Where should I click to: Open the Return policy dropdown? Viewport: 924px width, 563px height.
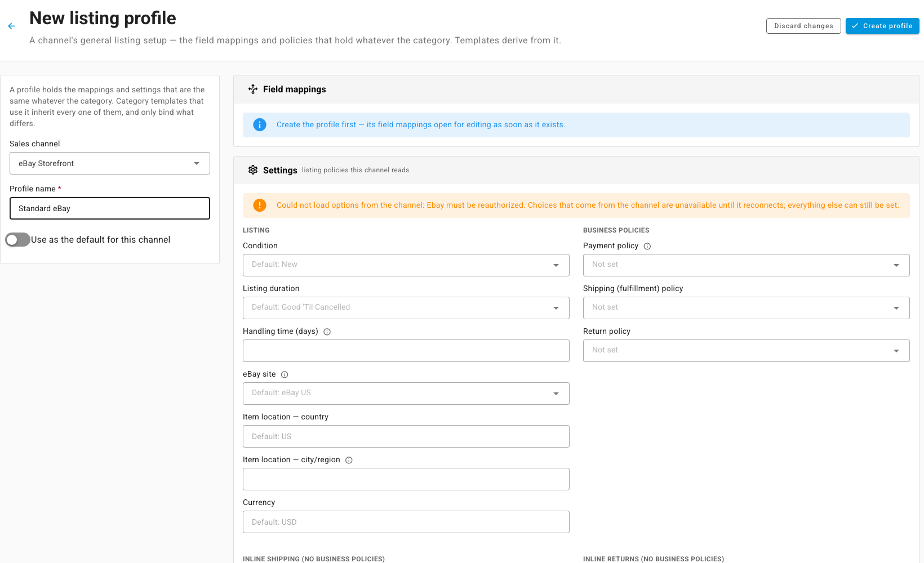tap(747, 351)
